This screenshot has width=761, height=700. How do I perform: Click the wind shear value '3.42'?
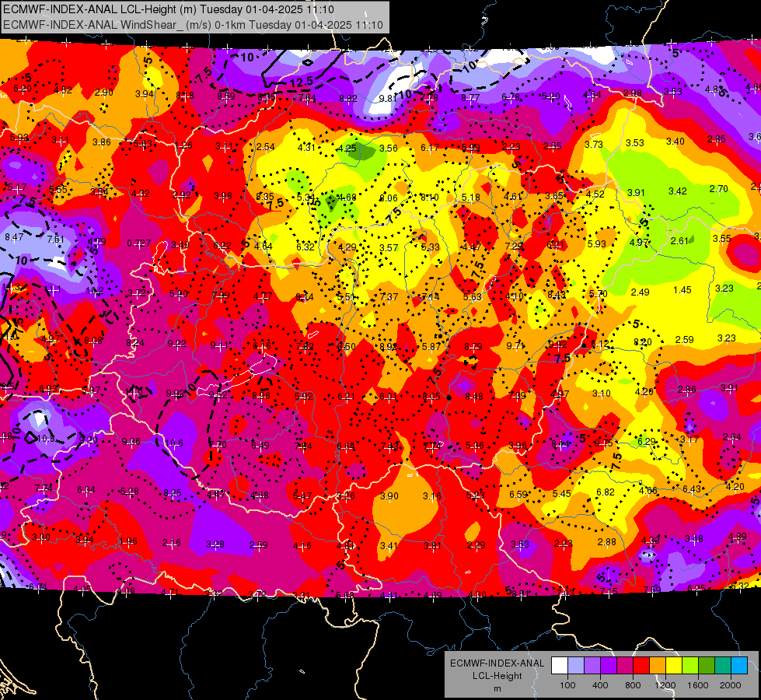pyautogui.click(x=678, y=191)
